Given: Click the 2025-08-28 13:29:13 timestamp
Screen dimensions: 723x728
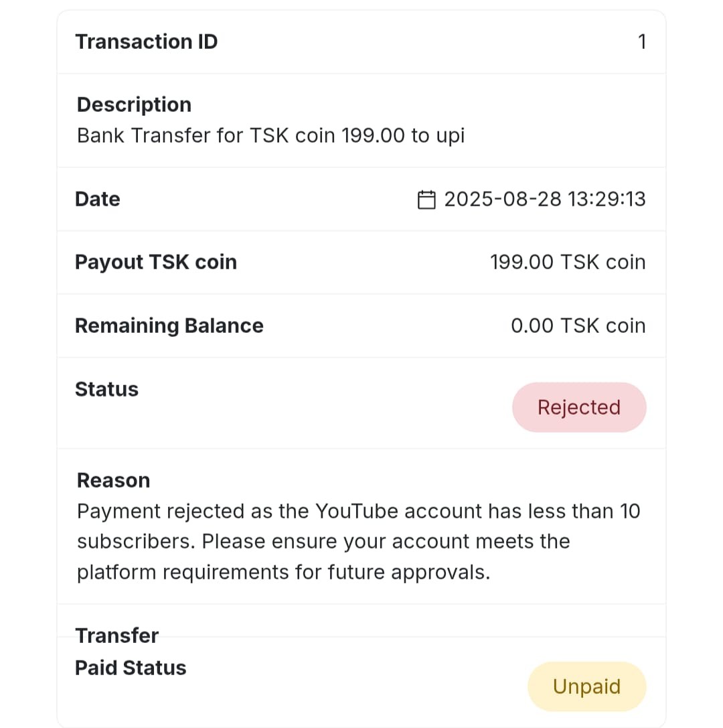Looking at the screenshot, I should click(x=545, y=199).
